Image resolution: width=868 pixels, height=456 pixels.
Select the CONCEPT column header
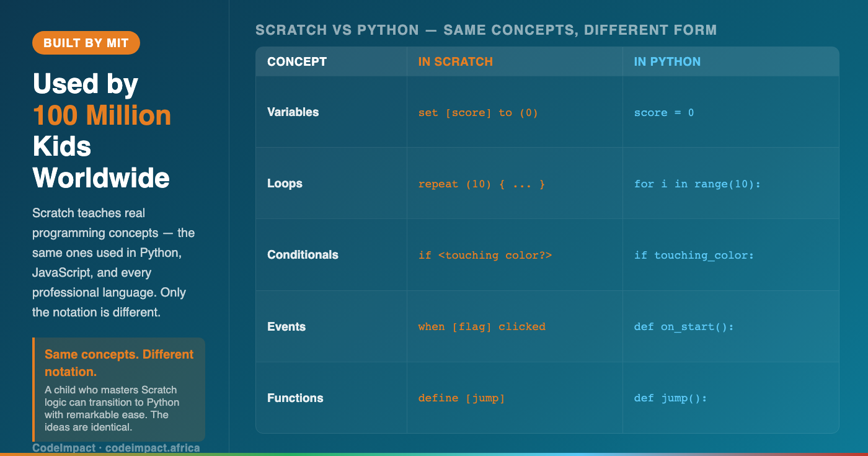click(x=297, y=61)
